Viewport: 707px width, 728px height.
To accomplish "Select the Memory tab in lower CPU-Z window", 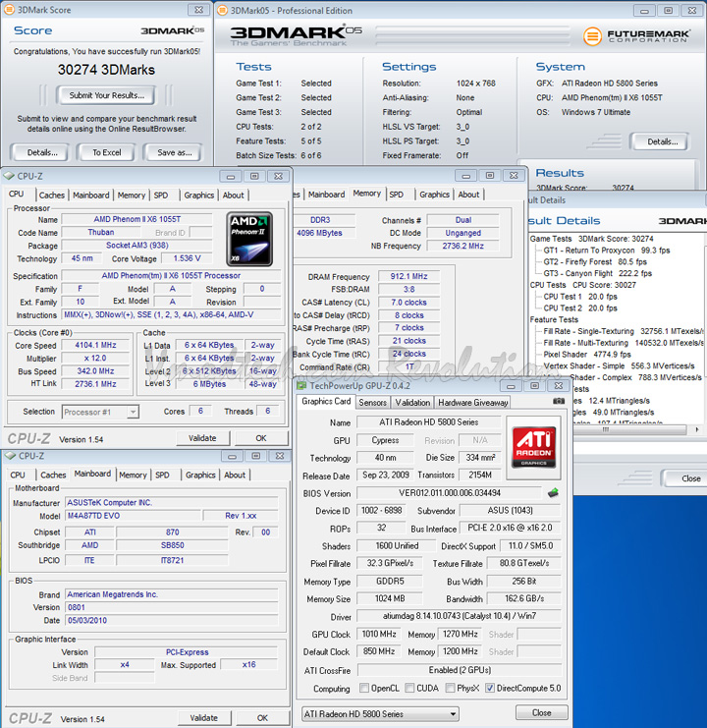I will tap(133, 475).
